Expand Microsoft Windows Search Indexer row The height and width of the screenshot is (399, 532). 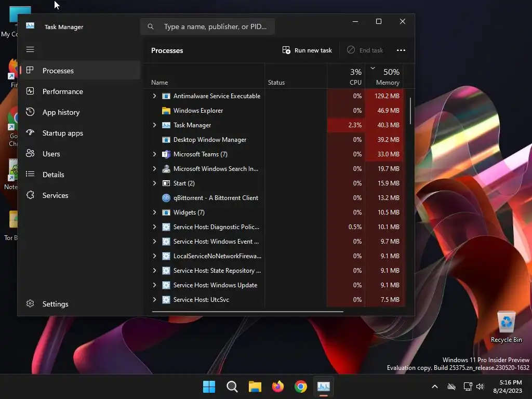click(x=154, y=169)
